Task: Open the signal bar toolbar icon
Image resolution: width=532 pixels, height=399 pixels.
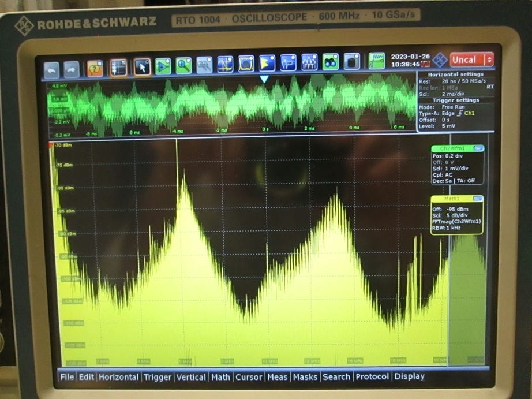Action: [118, 67]
